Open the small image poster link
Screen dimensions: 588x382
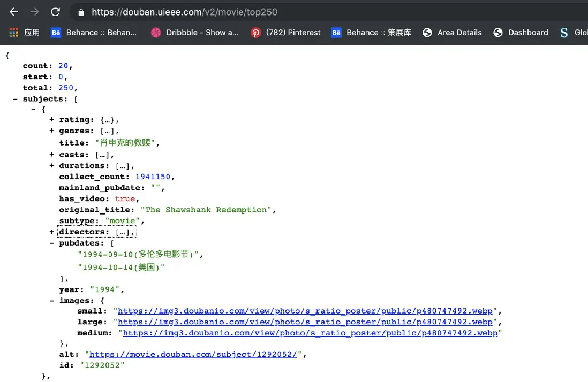pyautogui.click(x=305, y=311)
